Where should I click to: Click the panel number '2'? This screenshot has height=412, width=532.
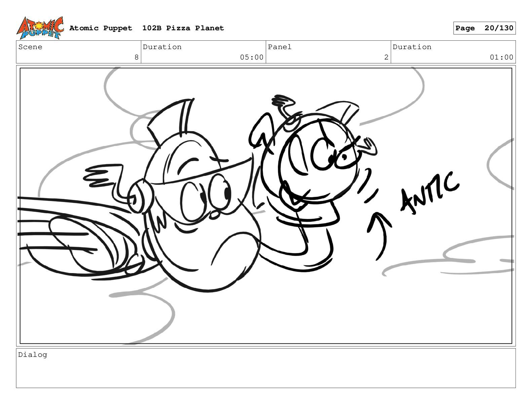386,58
